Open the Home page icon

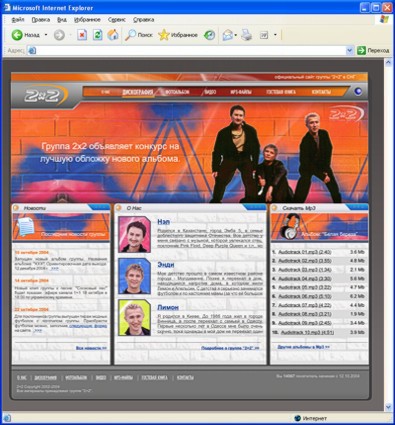pos(113,35)
